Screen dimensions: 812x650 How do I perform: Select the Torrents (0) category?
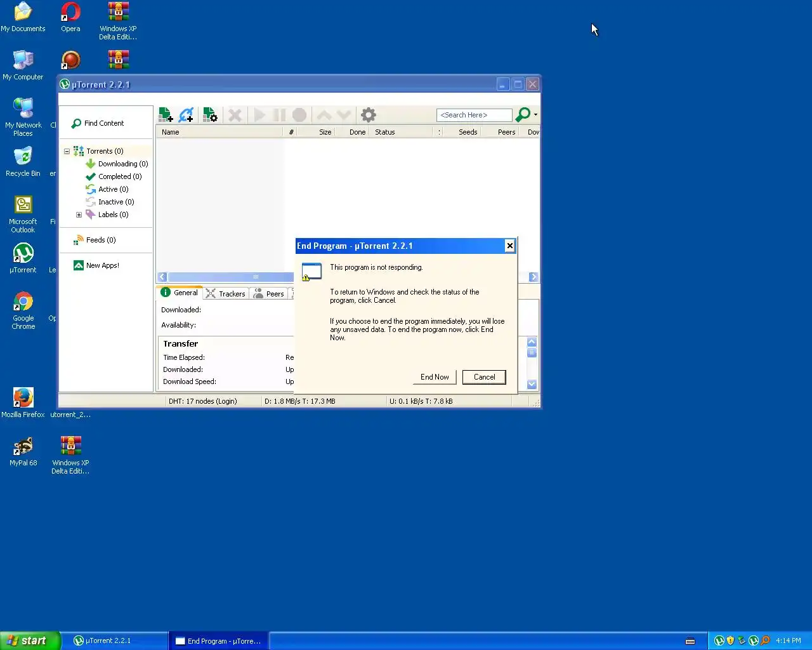click(x=105, y=151)
